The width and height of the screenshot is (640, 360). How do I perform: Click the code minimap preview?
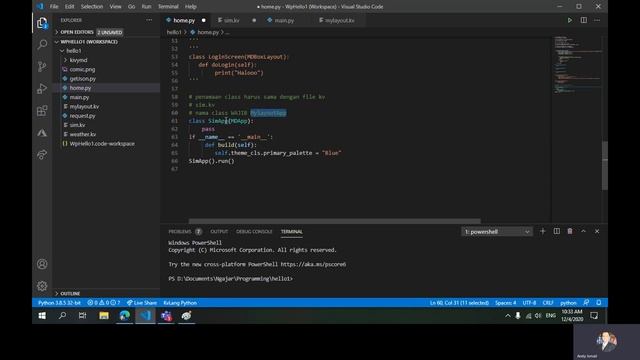point(577,65)
